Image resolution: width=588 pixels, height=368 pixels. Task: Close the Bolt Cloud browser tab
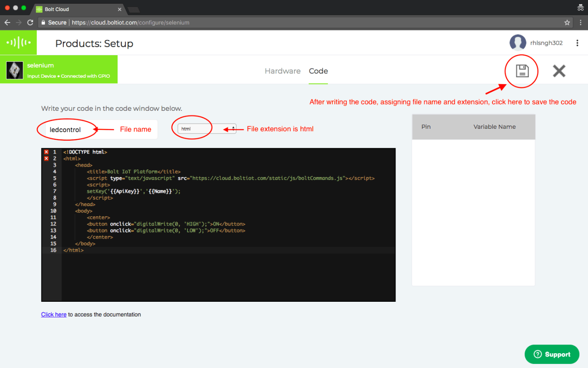click(x=120, y=9)
